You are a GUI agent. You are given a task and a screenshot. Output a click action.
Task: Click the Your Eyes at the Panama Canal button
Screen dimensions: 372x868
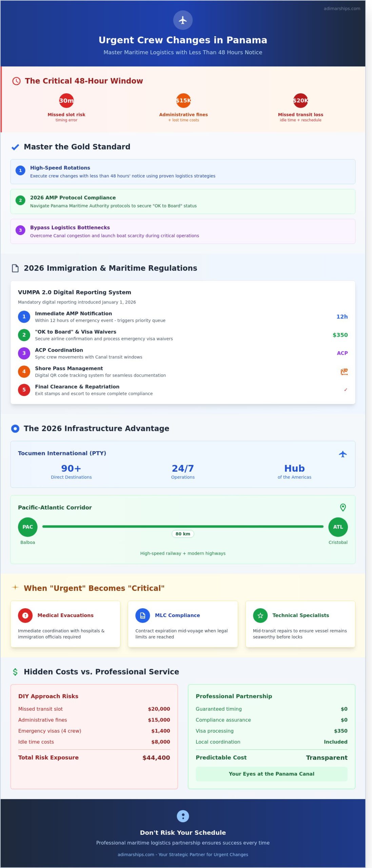[x=271, y=774]
